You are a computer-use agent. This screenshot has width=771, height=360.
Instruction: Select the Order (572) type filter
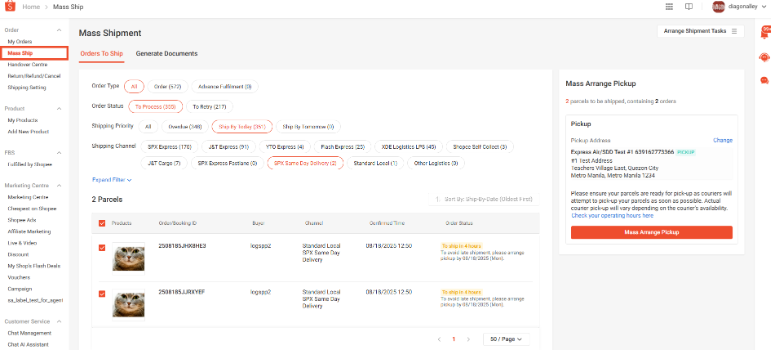click(x=168, y=87)
